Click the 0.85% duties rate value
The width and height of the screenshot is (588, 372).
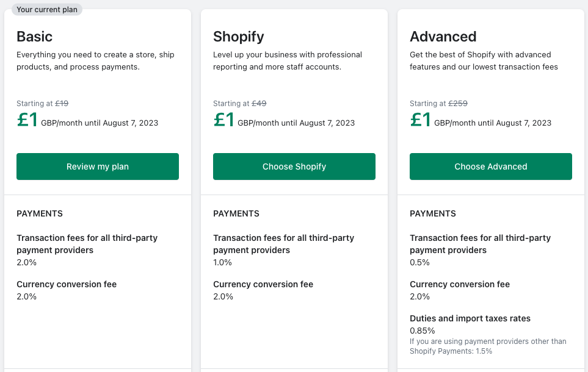click(423, 331)
